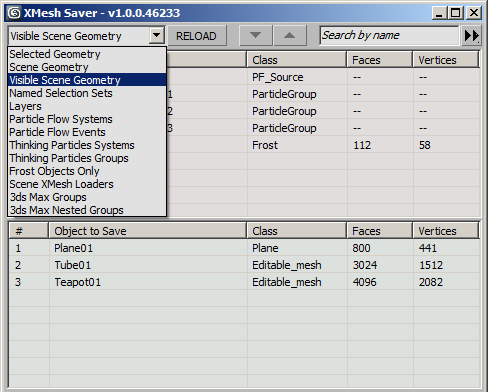488x392 pixels.
Task: Sort upper list by Vertices header
Action: click(446, 60)
